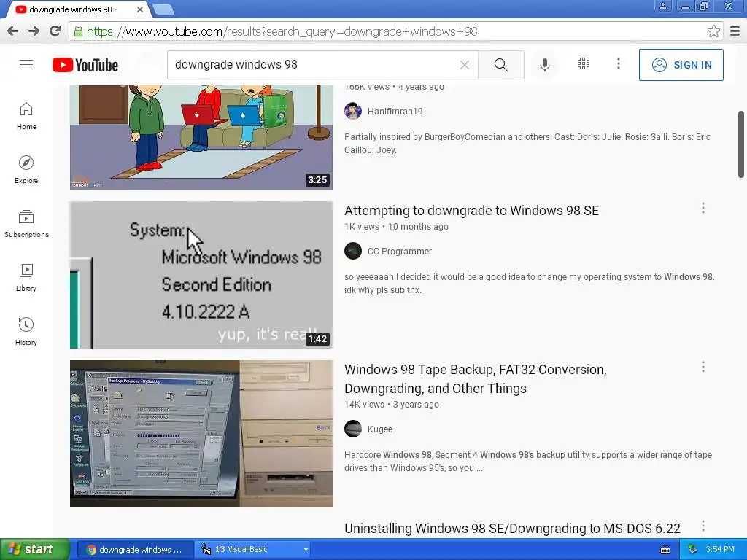Open options menu for Uninstalling Windows 98 SE video

[703, 526]
